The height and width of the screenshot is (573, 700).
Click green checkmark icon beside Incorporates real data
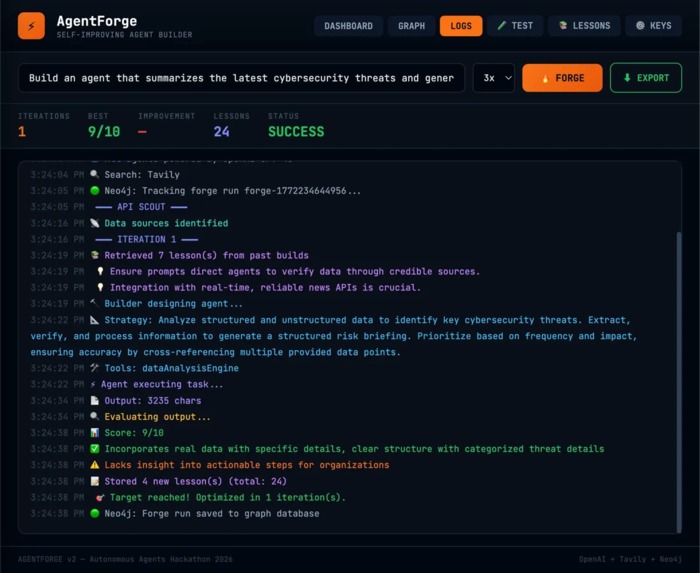(x=95, y=449)
